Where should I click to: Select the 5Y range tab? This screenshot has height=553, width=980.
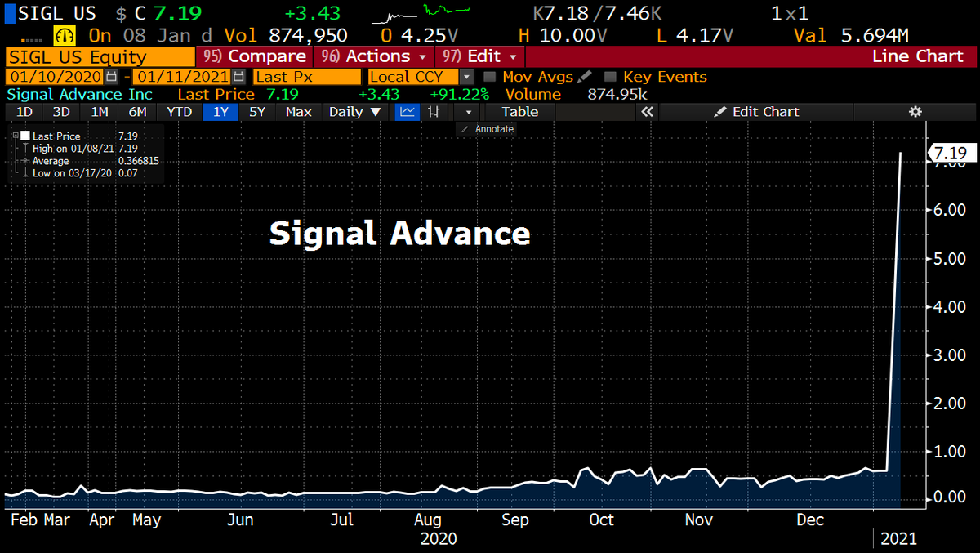257,112
